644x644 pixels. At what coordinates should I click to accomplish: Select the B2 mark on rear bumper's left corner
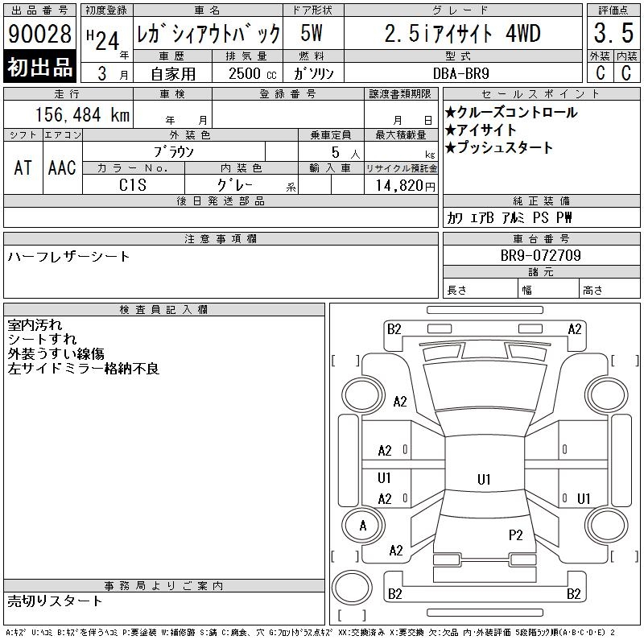click(394, 593)
